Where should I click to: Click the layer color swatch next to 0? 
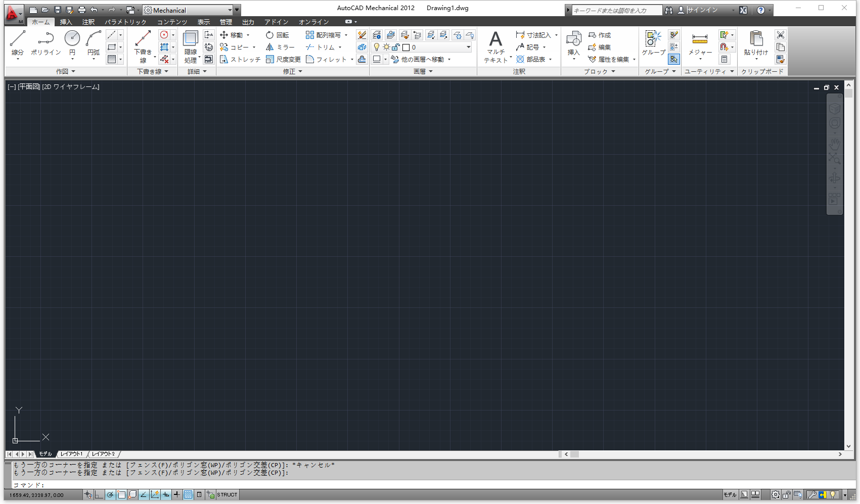[405, 47]
